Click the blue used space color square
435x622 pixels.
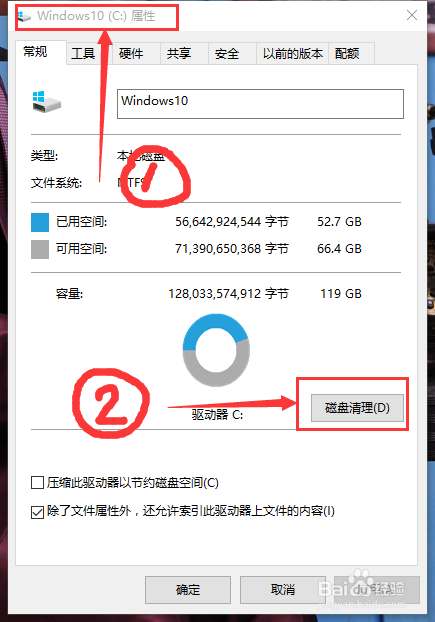40,222
